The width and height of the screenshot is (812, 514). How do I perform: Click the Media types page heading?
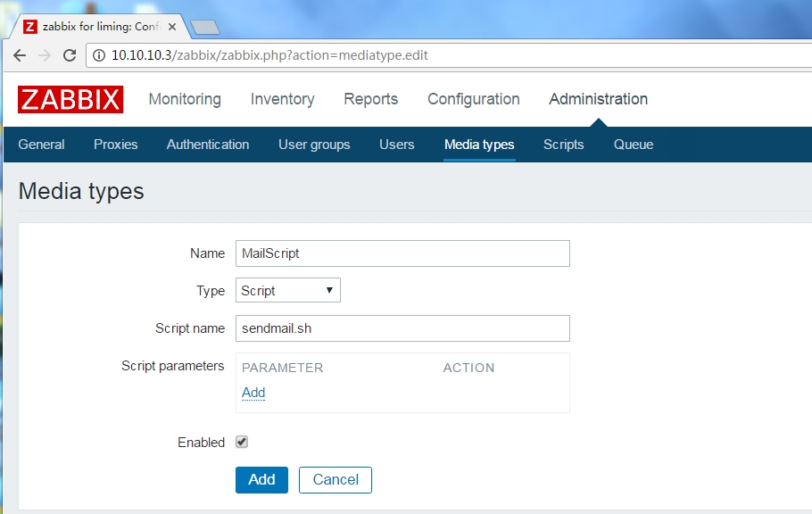coord(81,191)
